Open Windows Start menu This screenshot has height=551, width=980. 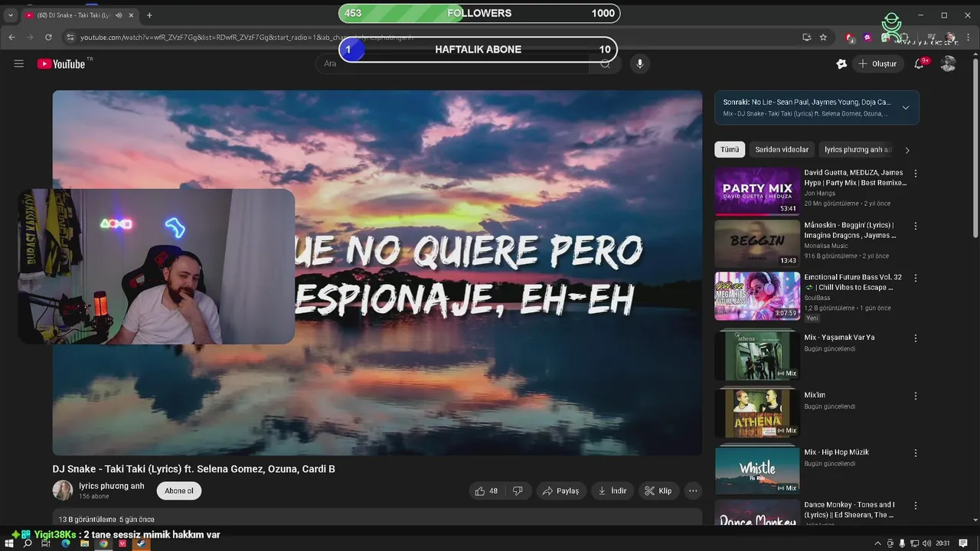click(x=10, y=543)
